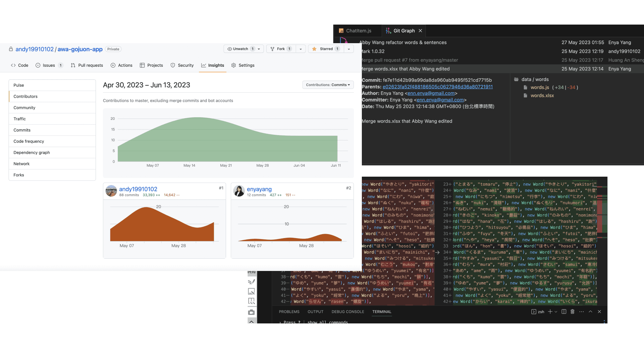Open the repository Settings tab

pyautogui.click(x=243, y=65)
